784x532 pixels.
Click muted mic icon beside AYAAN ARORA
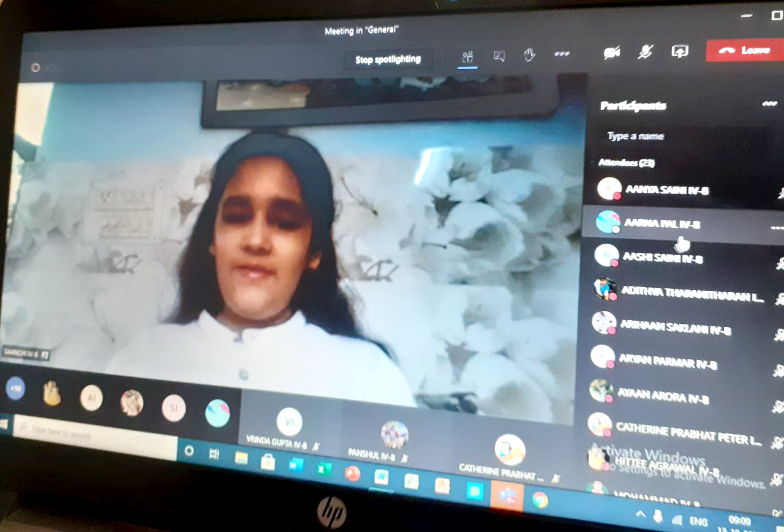tap(778, 406)
